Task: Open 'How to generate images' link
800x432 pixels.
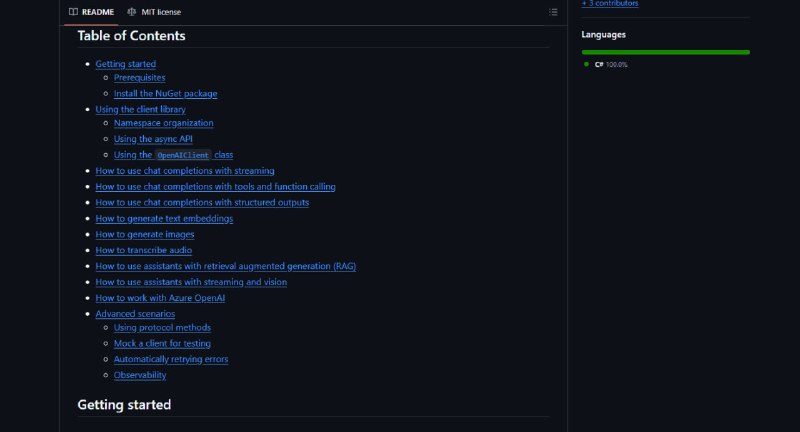Action: pyautogui.click(x=145, y=234)
